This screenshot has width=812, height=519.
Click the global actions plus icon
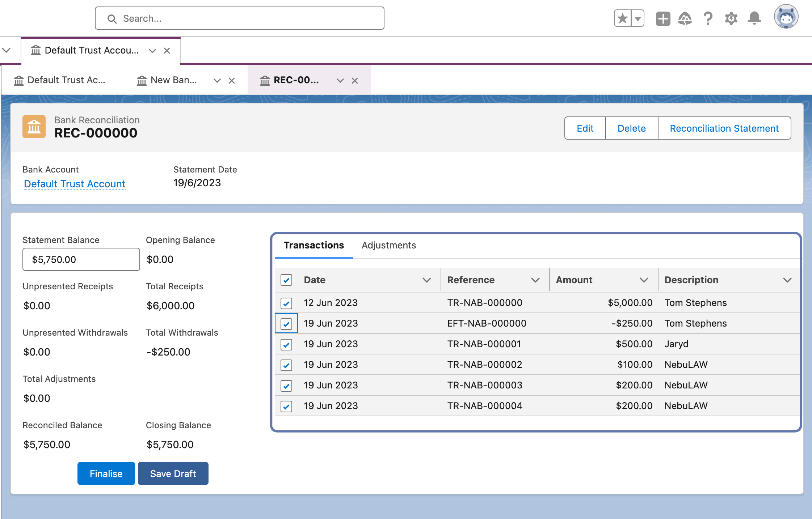pos(663,18)
